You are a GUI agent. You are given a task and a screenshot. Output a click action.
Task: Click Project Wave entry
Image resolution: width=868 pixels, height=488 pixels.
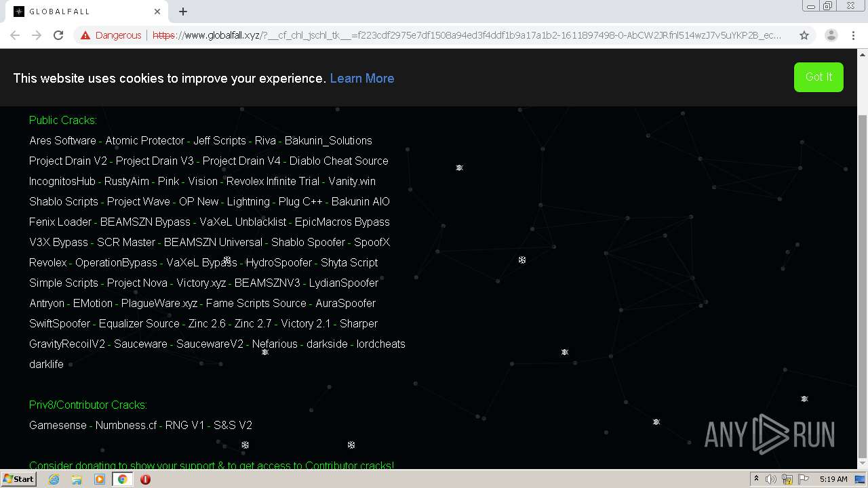(138, 201)
